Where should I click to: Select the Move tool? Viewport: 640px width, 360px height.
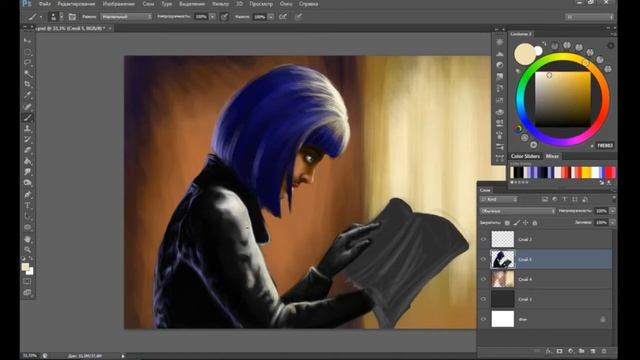(27, 41)
